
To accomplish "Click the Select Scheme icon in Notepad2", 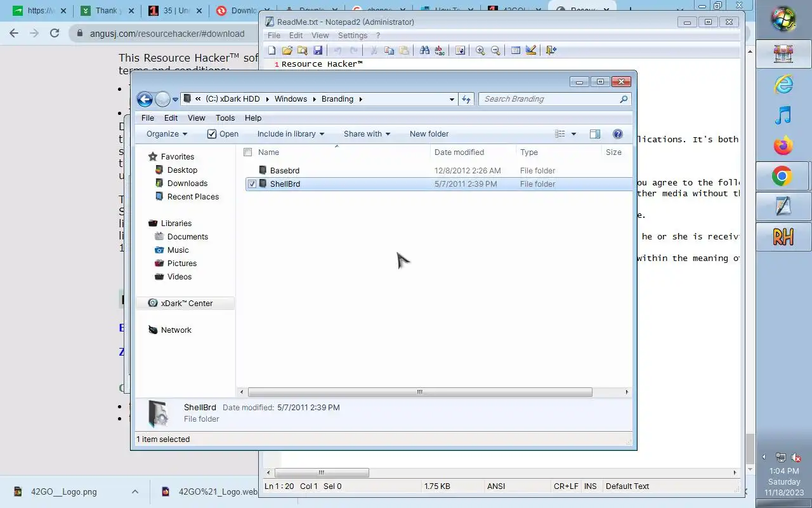I will [516, 50].
